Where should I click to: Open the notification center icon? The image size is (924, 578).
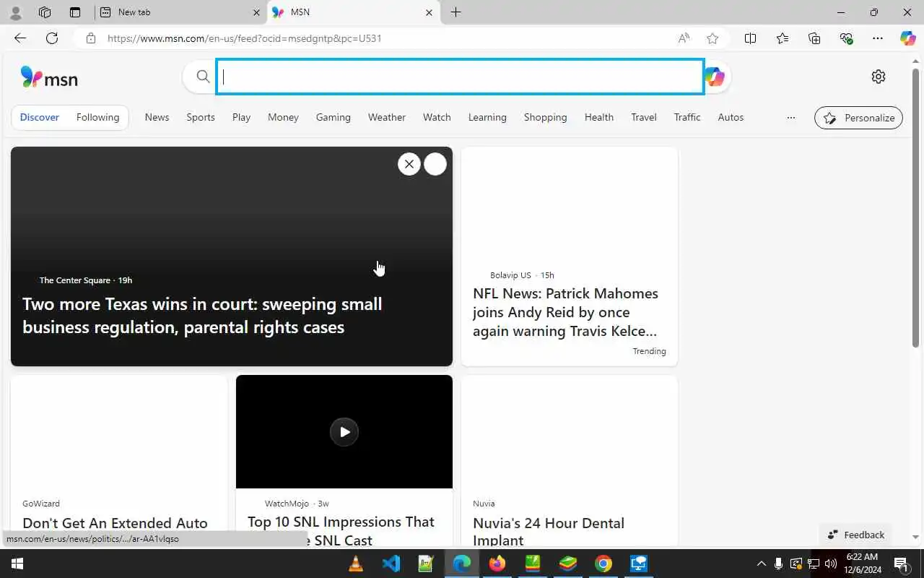[x=901, y=564]
